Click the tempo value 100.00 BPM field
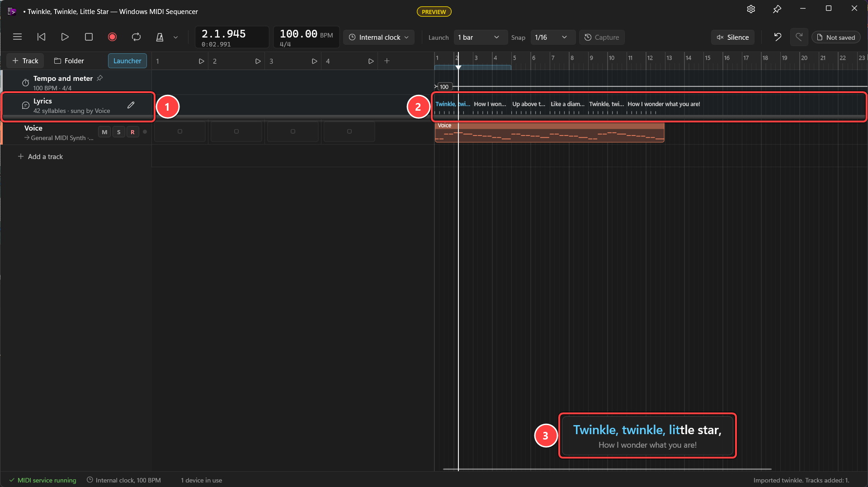The height and width of the screenshot is (487, 868). click(x=306, y=37)
